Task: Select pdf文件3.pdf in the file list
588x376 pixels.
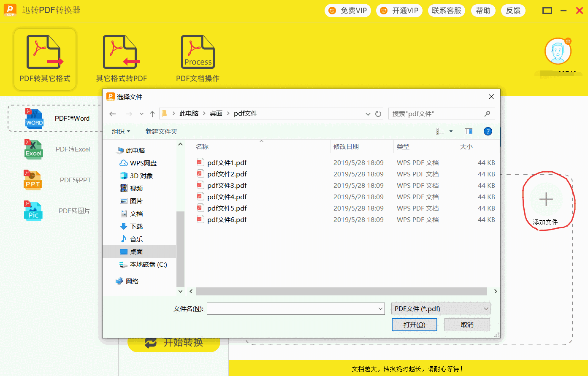Action: [x=227, y=186]
